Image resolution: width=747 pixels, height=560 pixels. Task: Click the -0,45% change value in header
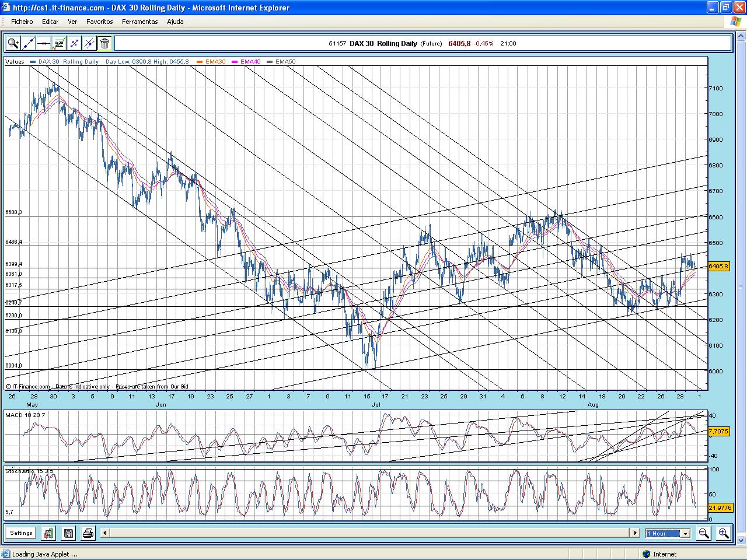[x=483, y=44]
